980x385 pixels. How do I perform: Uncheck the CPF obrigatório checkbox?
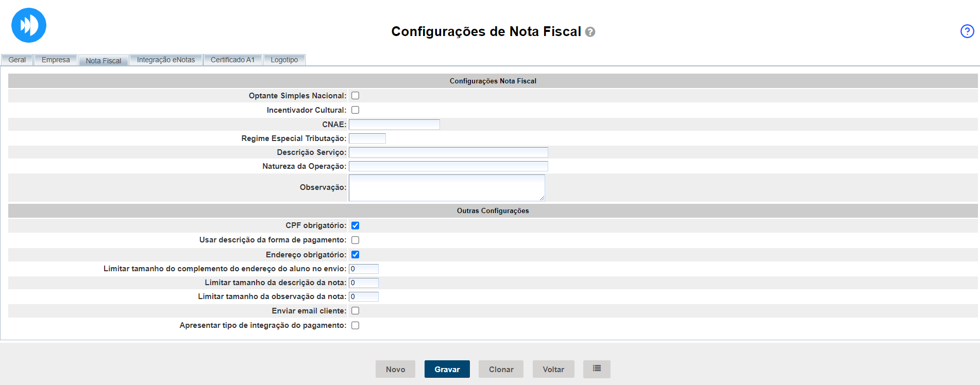click(x=355, y=225)
